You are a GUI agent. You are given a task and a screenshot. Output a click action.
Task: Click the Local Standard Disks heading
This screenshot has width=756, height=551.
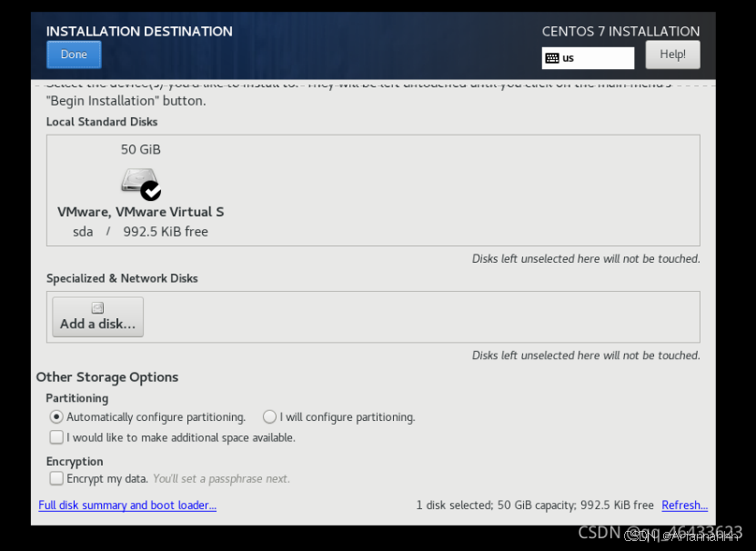102,122
